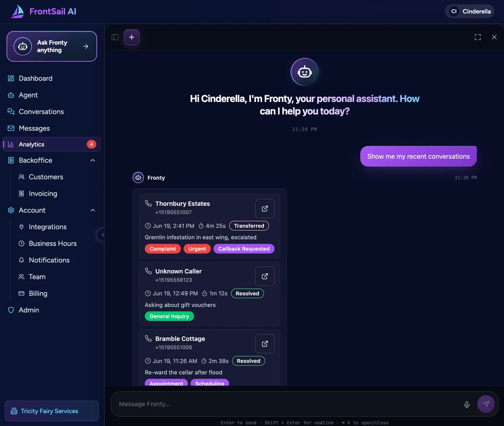
Task: Click the Account gear icon
Action: coord(11,210)
